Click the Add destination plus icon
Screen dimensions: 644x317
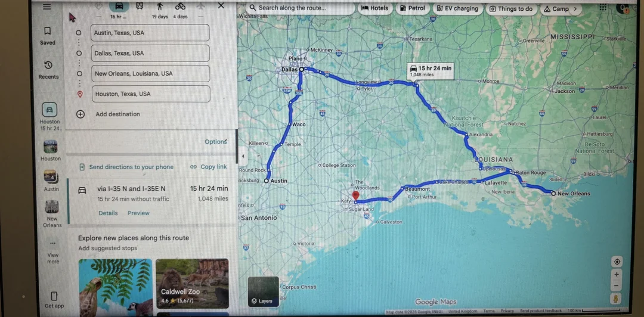coord(80,114)
